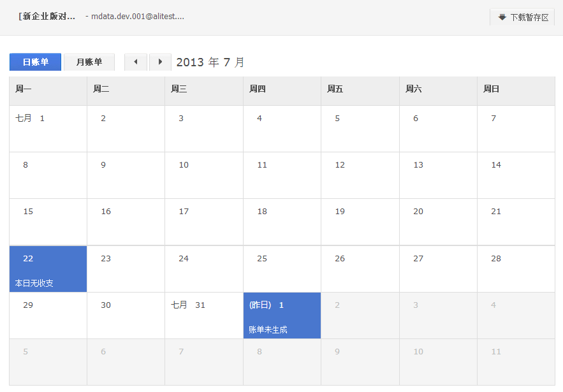Open the 昨日 August 1 cell
Image resolution: width=563 pixels, height=392 pixels.
point(282,316)
